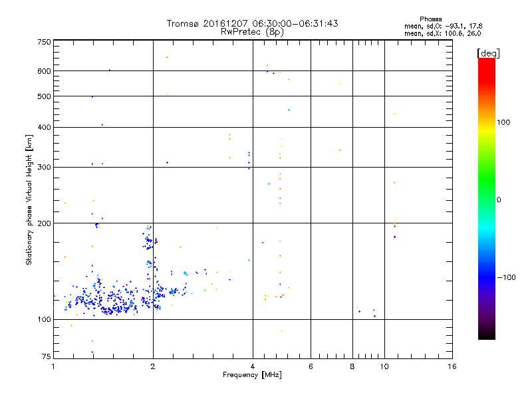Click the x-axis tick label '16'
The width and height of the screenshot is (532, 399).
point(452,366)
